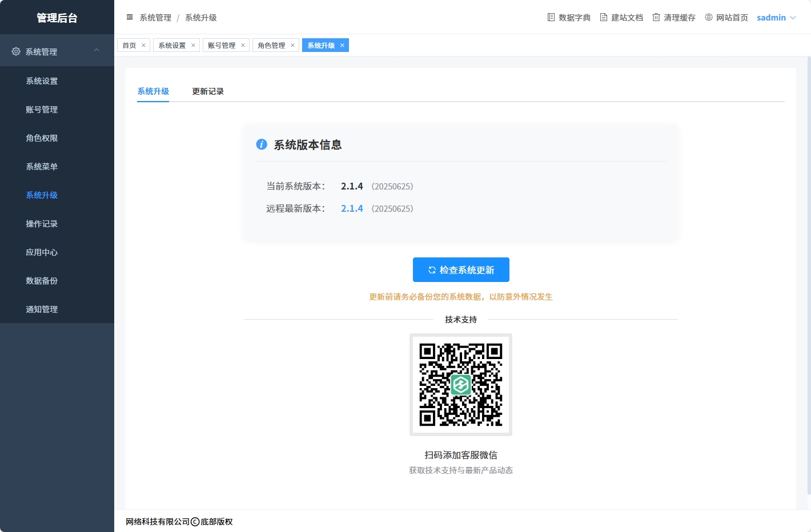Go to 系统设置 in the sidebar
The height and width of the screenshot is (532, 811).
tap(57, 81)
